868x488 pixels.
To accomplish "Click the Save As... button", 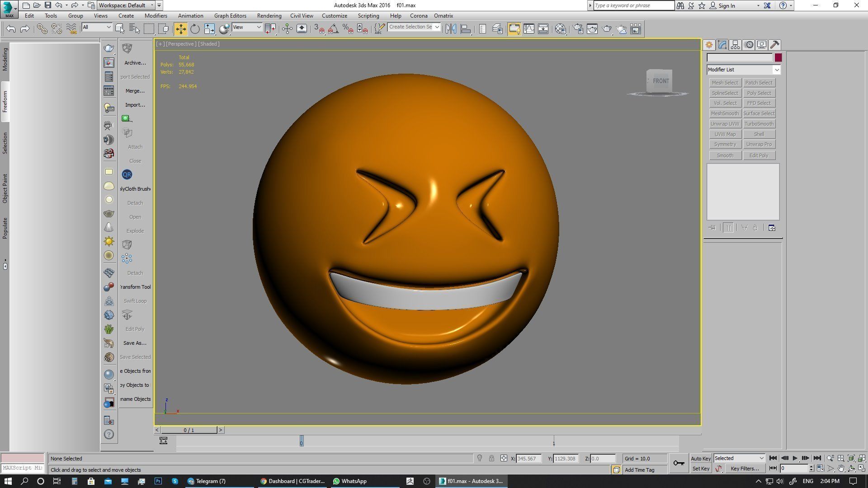I will [x=135, y=343].
